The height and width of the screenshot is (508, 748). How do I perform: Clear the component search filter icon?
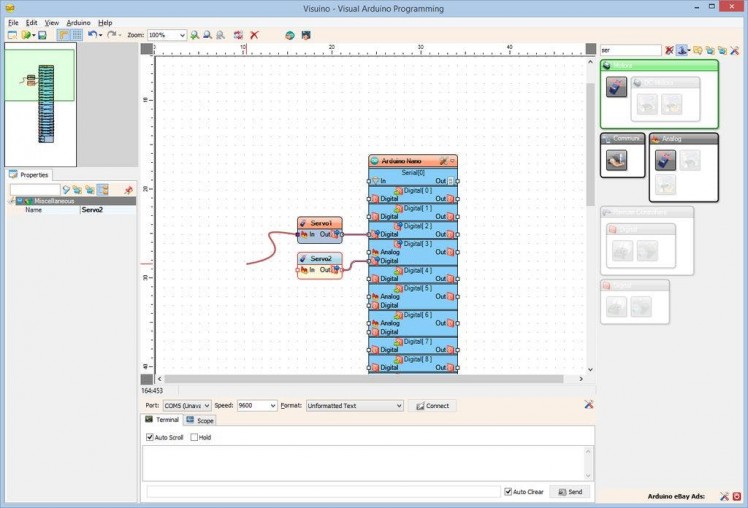pos(670,50)
